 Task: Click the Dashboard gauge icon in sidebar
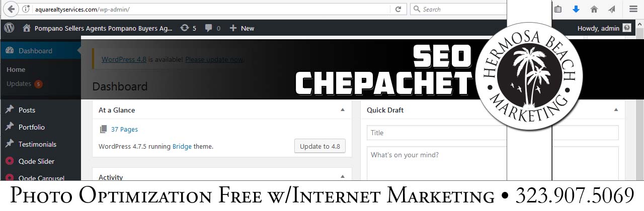point(10,51)
